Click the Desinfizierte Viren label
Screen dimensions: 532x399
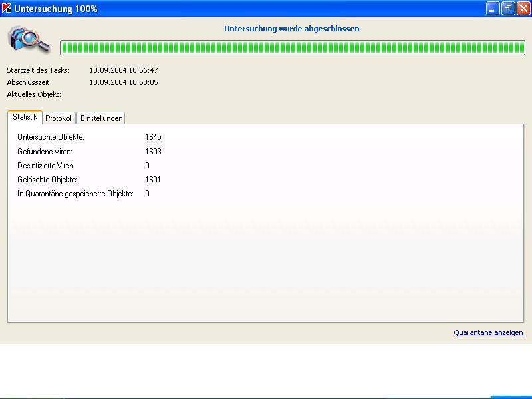tap(46, 166)
